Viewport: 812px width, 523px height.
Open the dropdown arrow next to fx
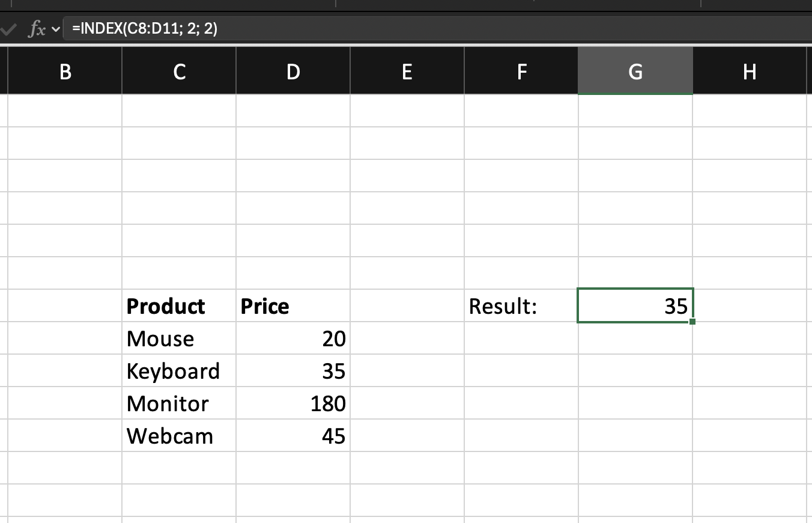coord(56,29)
